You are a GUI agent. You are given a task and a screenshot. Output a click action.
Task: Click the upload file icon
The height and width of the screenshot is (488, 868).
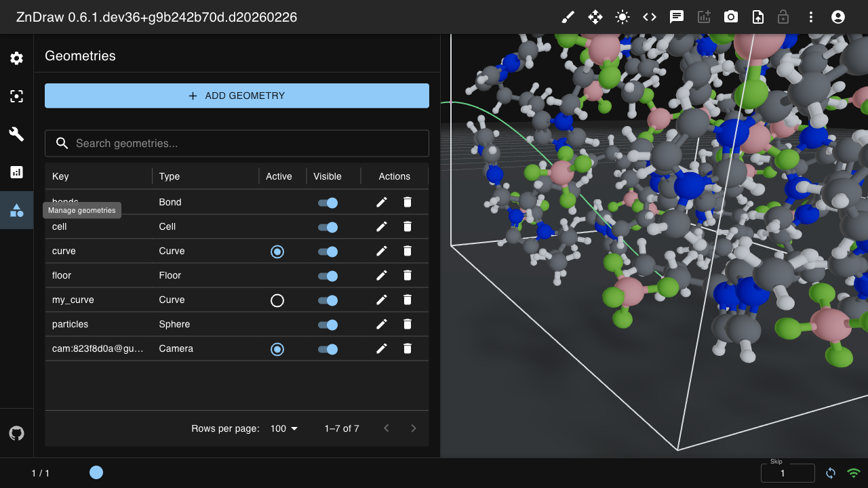point(758,17)
